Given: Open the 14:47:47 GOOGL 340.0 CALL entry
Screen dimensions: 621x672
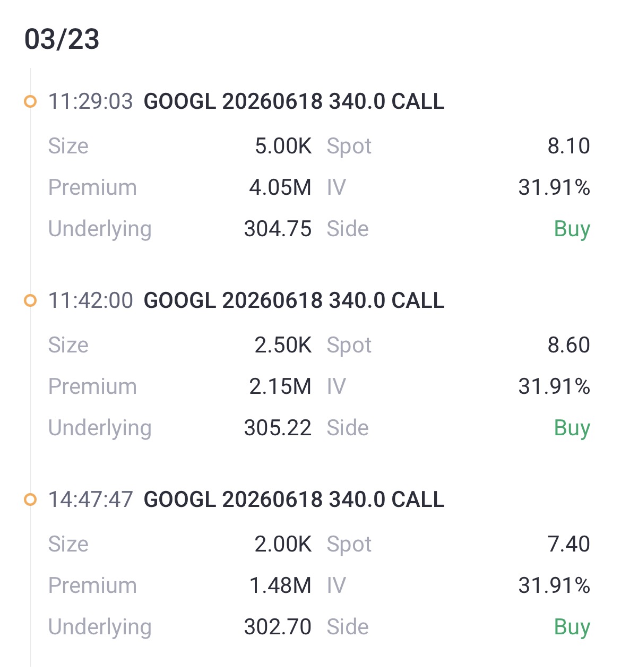Looking at the screenshot, I should point(294,499).
